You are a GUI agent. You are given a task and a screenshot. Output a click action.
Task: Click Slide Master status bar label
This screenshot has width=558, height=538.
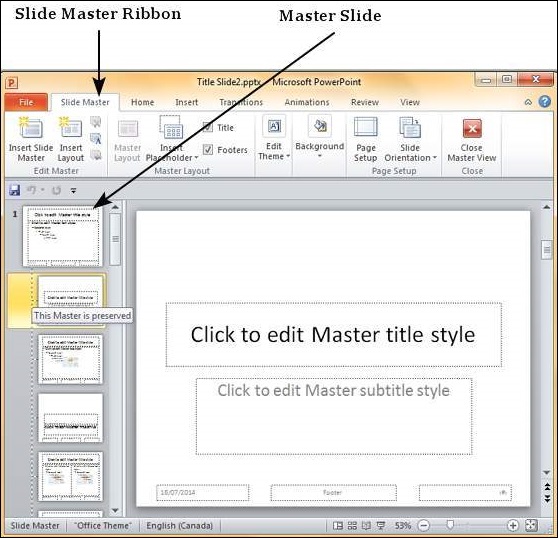click(35, 526)
